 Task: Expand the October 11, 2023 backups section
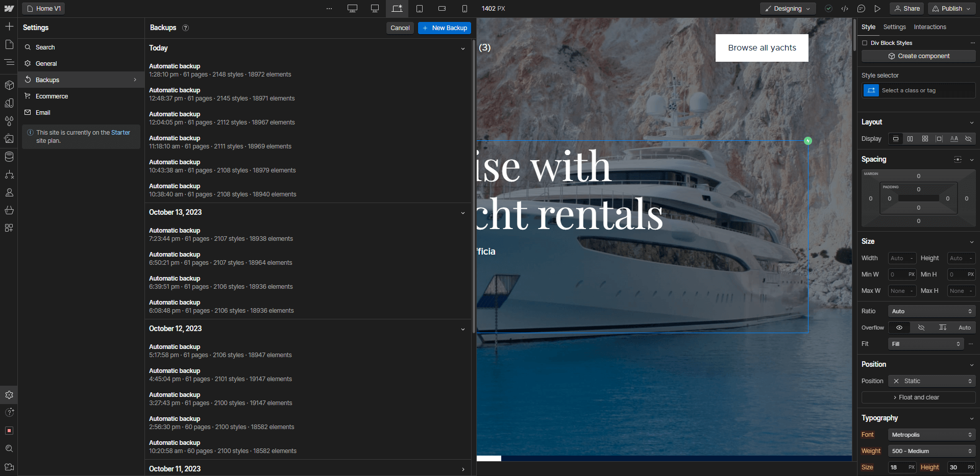click(463, 469)
